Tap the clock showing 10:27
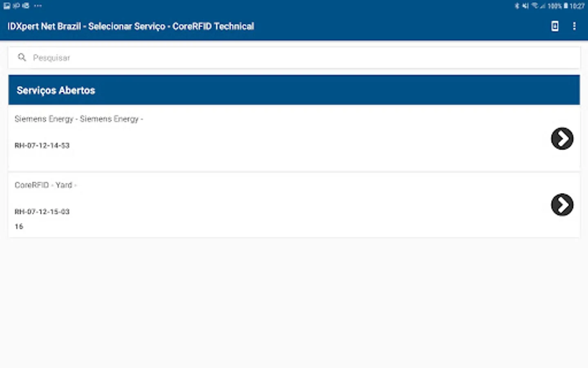Viewport: 588px width, 368px height. click(577, 6)
